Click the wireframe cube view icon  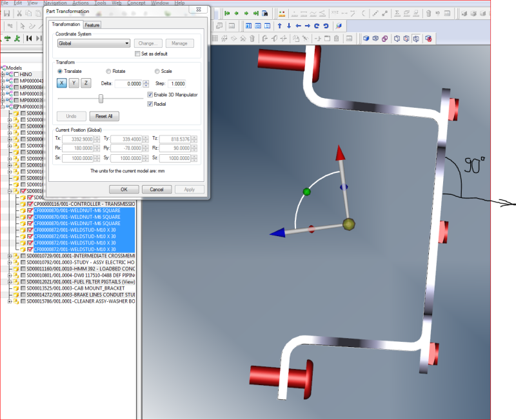375,39
